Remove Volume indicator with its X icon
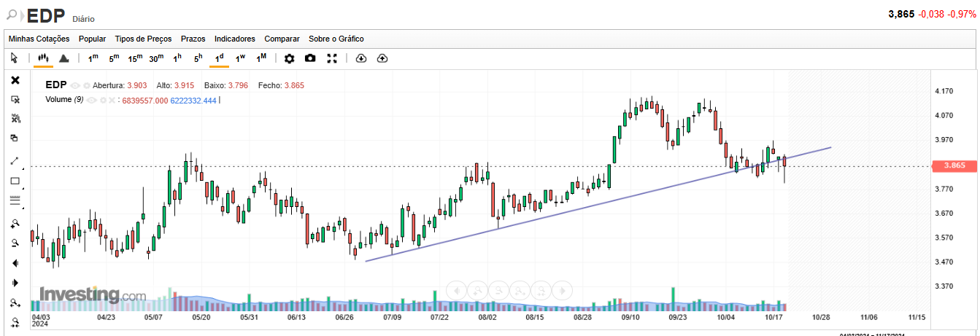The width and height of the screenshot is (980, 336). 112,100
